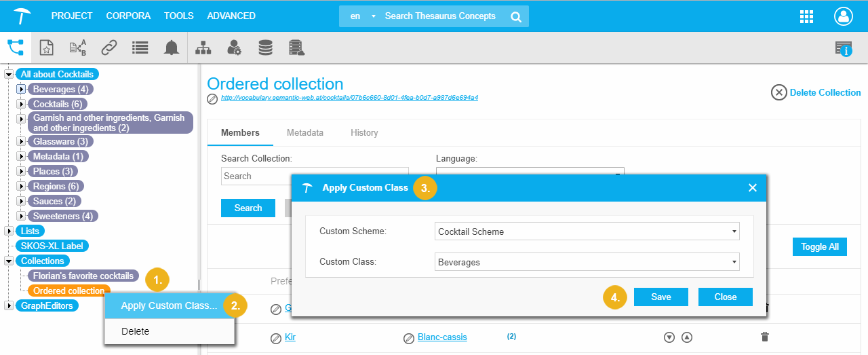Delete the Kir row with trash icon
The image size is (868, 355).
coord(765,337)
